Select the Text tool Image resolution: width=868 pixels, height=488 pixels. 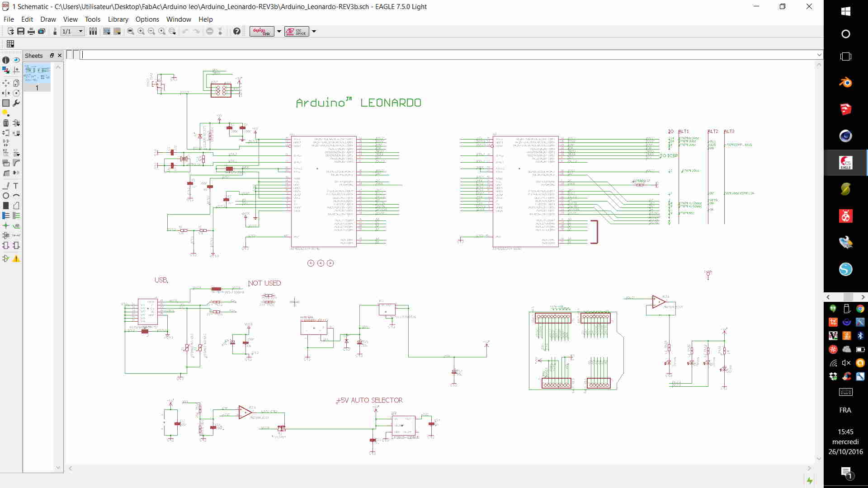click(x=16, y=186)
